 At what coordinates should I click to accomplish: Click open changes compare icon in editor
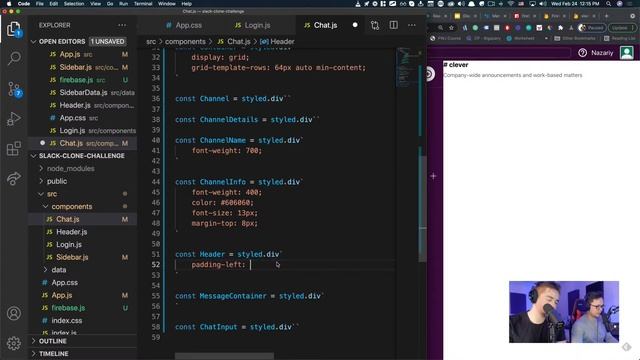pyautogui.click(x=375, y=25)
